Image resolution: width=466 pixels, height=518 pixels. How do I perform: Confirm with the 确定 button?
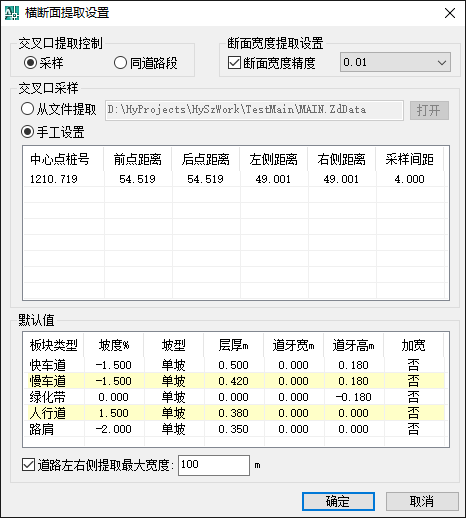(x=338, y=501)
